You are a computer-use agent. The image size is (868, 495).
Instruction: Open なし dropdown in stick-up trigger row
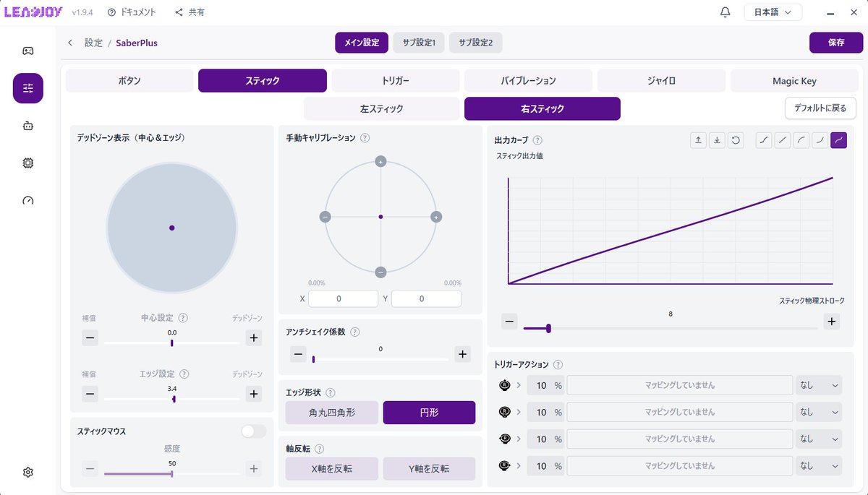point(819,385)
